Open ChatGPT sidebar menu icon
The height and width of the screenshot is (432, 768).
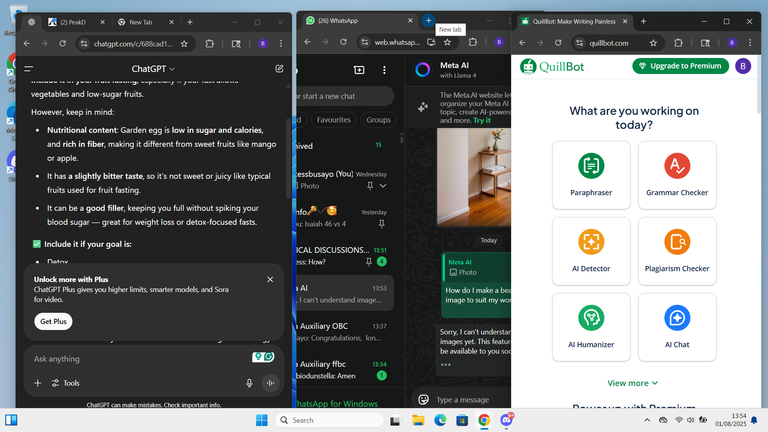29,69
